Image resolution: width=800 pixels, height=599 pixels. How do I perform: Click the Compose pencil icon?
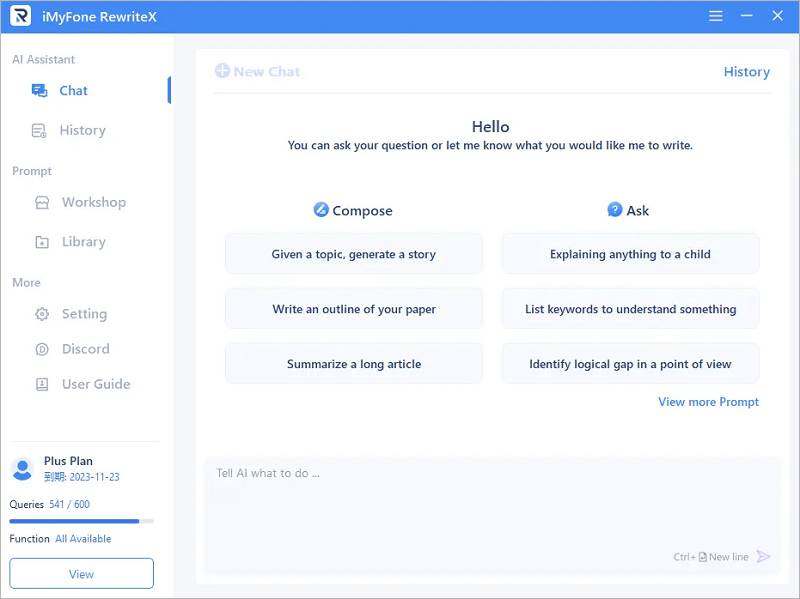(x=321, y=209)
